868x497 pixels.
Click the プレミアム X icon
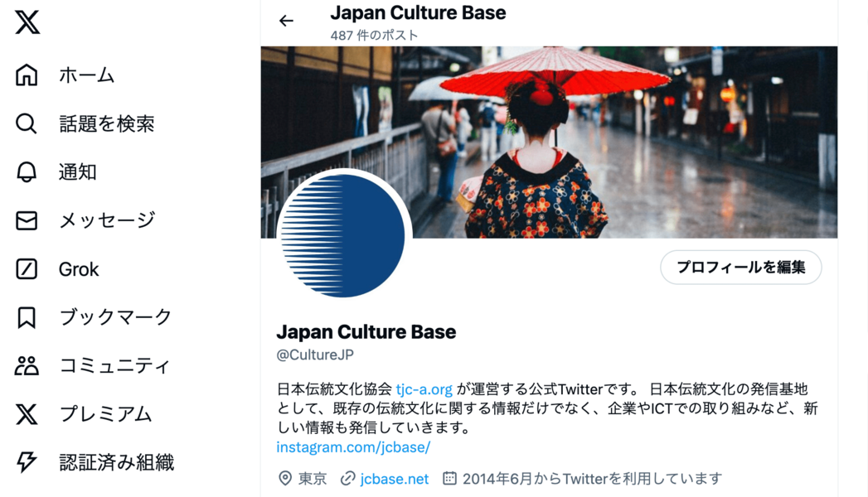click(x=27, y=414)
